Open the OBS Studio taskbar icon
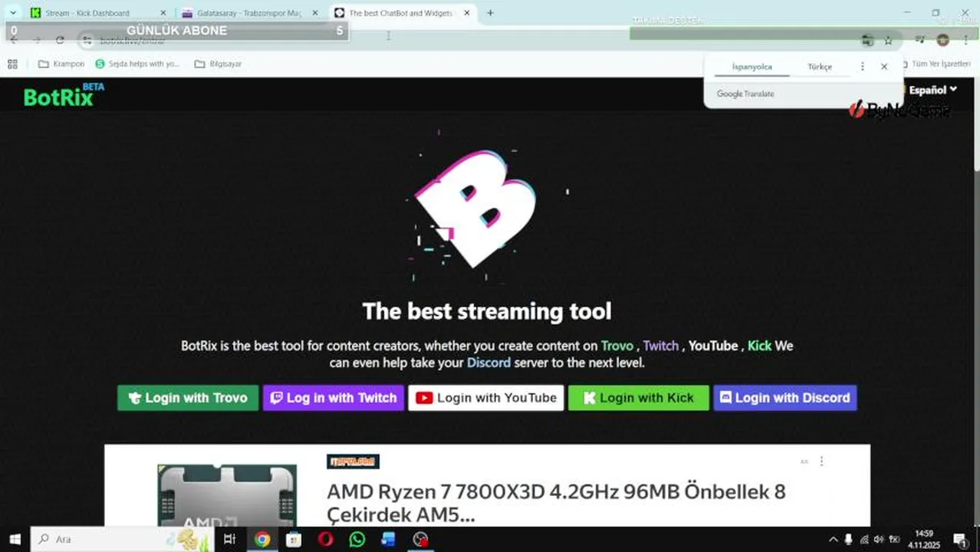Image resolution: width=980 pixels, height=552 pixels. click(x=420, y=539)
